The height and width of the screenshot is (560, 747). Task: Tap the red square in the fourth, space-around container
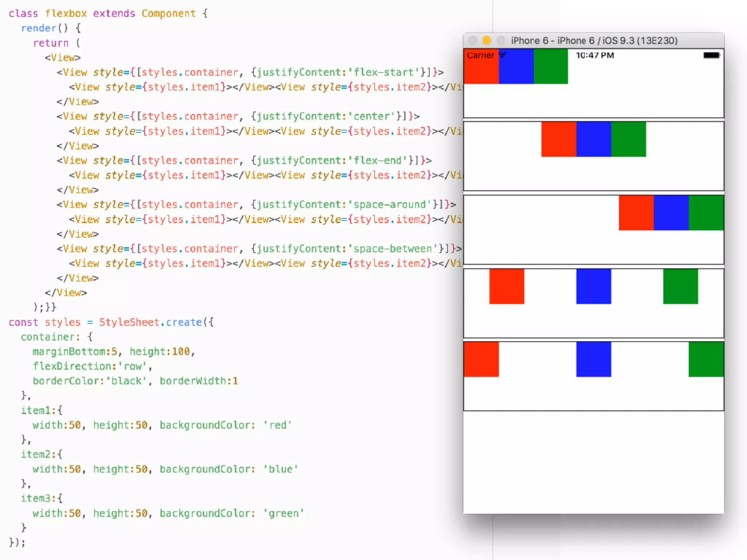507,286
